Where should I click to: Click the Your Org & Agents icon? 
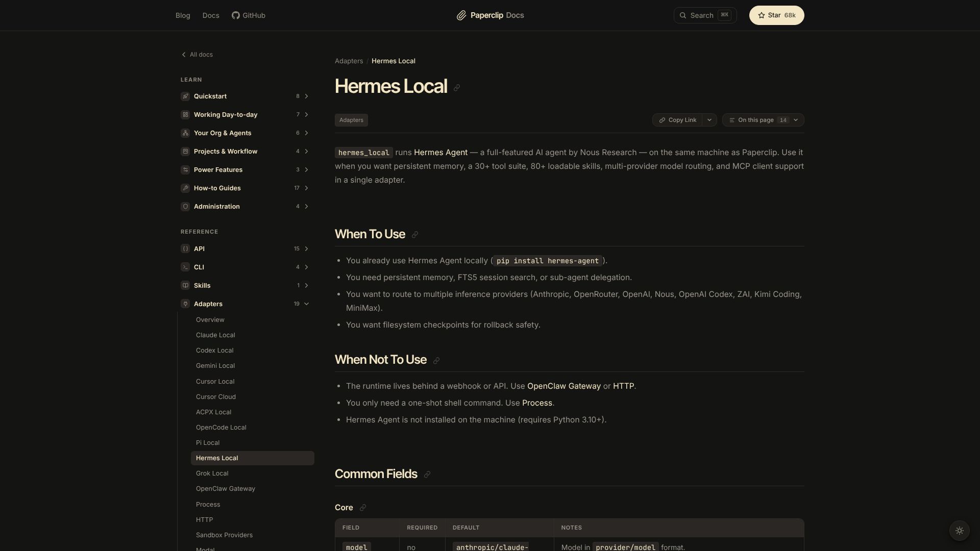coord(185,133)
